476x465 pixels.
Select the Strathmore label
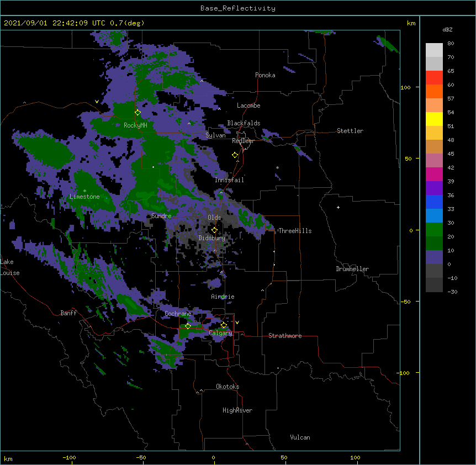click(x=285, y=336)
